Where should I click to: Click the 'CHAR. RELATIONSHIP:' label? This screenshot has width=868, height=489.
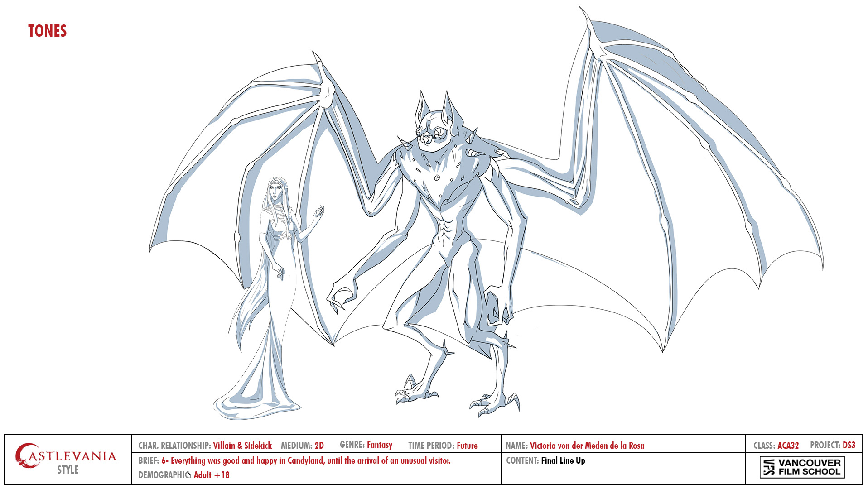[x=174, y=446]
